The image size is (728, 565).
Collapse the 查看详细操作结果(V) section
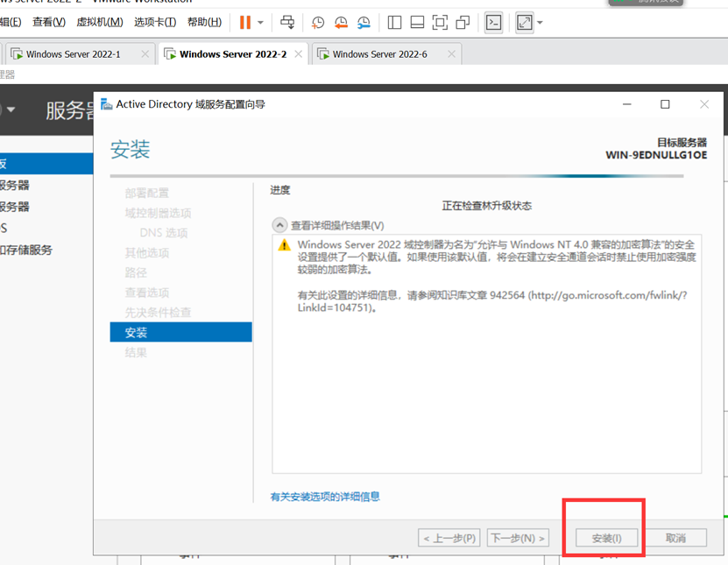coord(279,226)
